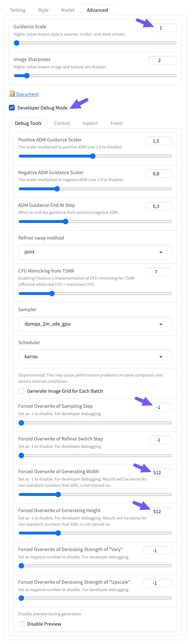Click the Positive ADM Guidance Scaler slider
Image resolution: width=191 pixels, height=644 pixels.
(x=95, y=156)
